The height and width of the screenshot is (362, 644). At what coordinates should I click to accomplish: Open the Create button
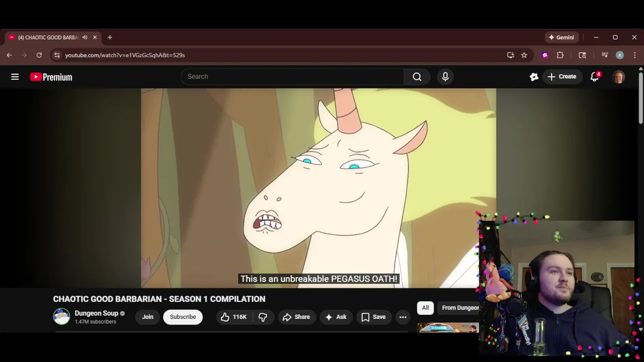562,76
